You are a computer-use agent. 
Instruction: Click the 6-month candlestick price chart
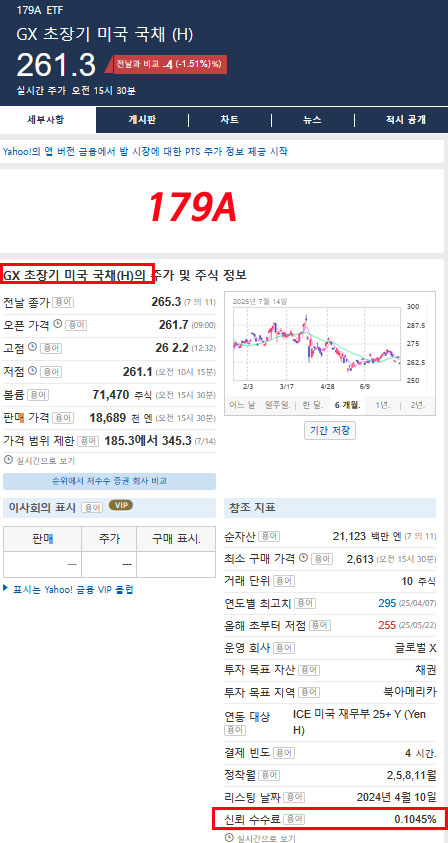[317, 342]
